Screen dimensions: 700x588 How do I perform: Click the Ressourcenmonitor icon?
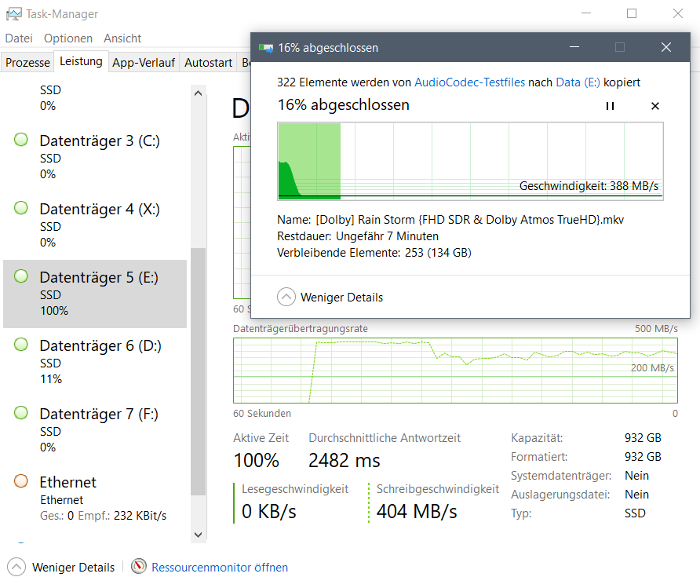[139, 566]
